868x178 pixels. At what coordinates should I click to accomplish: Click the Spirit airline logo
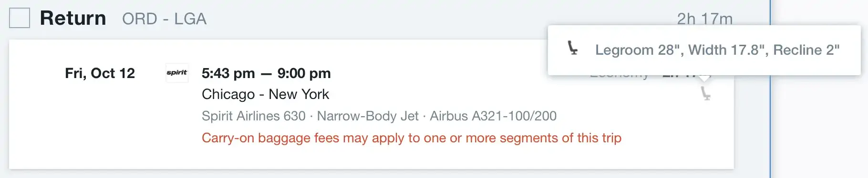[177, 73]
